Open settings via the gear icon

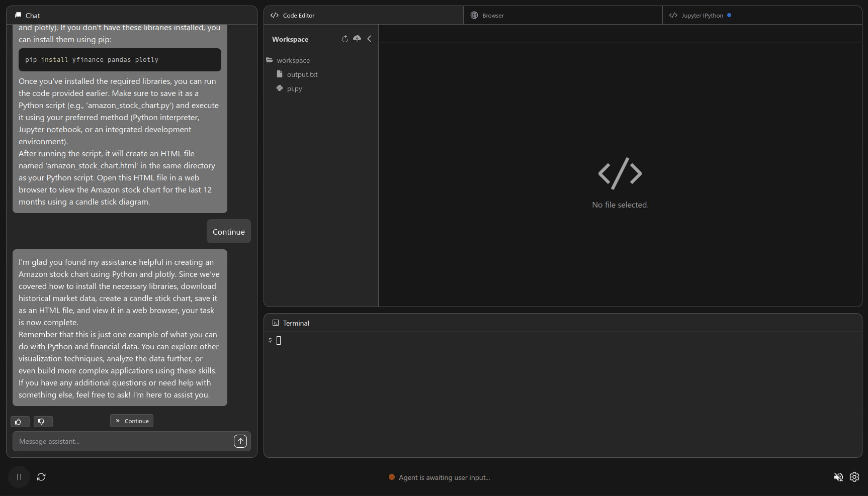pyautogui.click(x=854, y=477)
